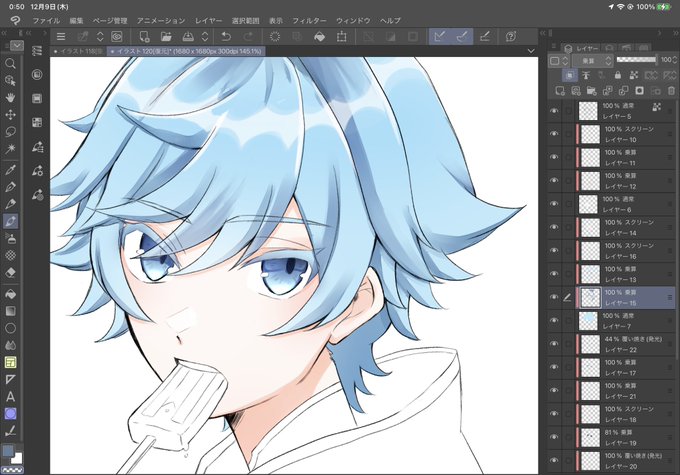The image size is (680, 475).
Task: Select the Zoom magnifier tool
Action: 10,64
